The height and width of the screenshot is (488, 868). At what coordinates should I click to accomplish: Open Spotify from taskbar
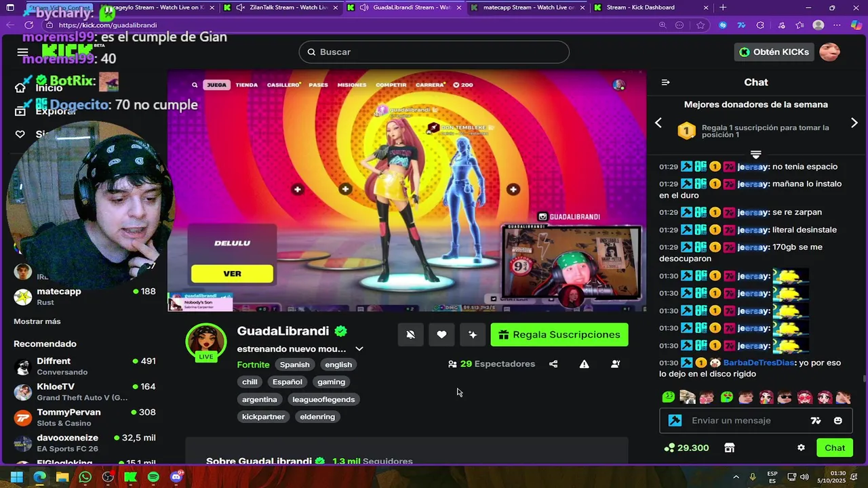pos(153,477)
